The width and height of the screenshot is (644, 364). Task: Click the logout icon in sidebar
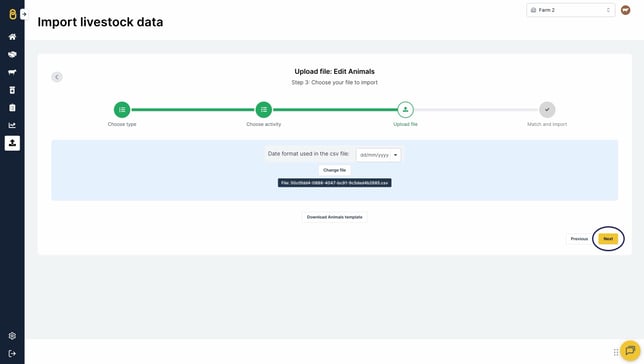coord(12,353)
